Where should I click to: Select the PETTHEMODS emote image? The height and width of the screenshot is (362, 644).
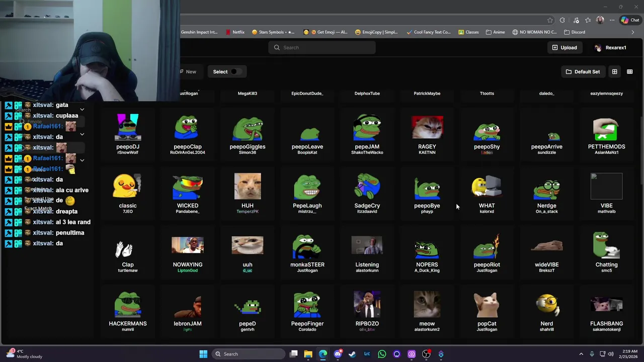coord(606,129)
